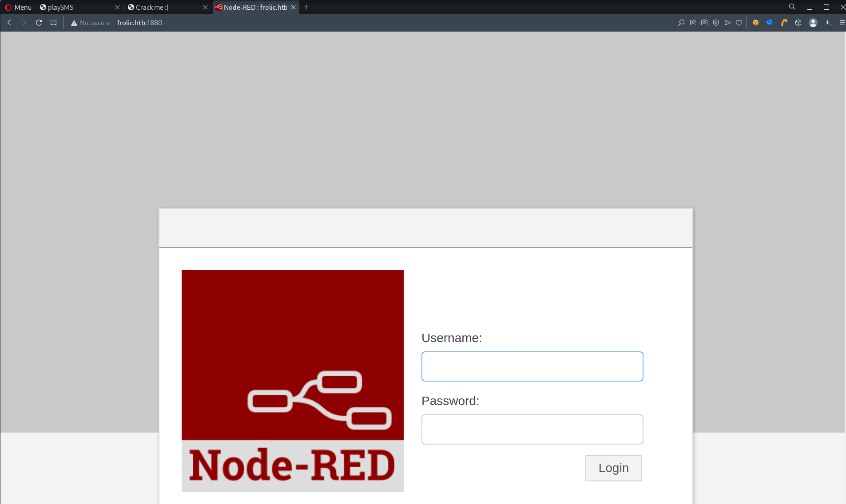846x504 pixels.
Task: Click the Login button
Action: click(x=613, y=468)
